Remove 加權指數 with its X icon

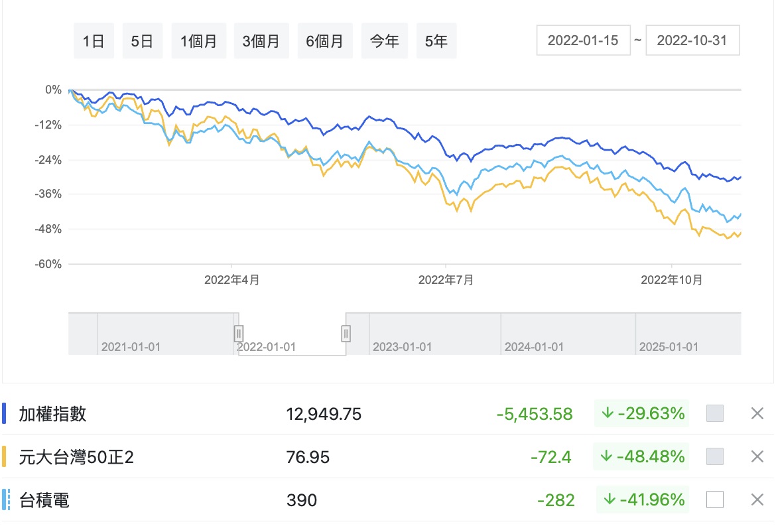pos(757,414)
